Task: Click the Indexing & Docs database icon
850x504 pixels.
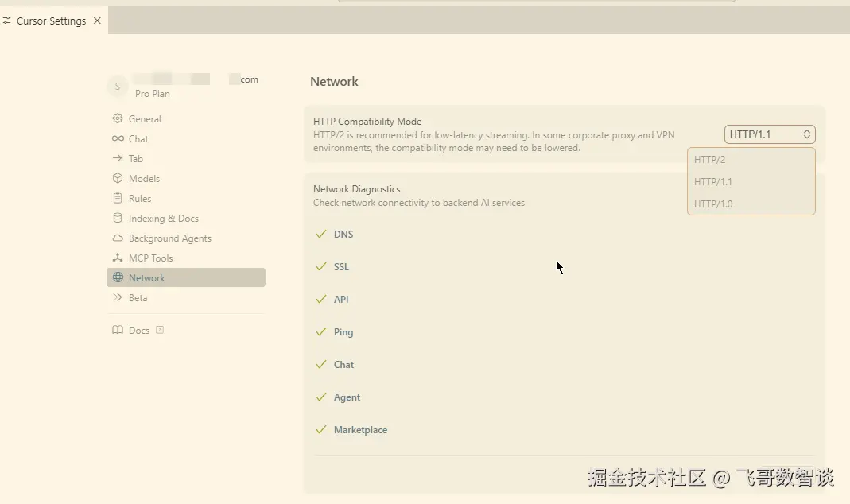Action: [x=118, y=218]
